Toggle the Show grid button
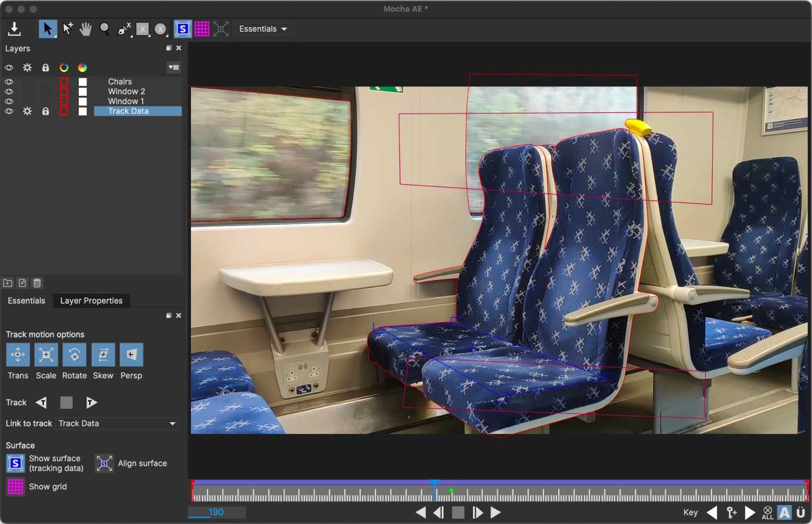Screen dimensions: 812x524 point(15,487)
